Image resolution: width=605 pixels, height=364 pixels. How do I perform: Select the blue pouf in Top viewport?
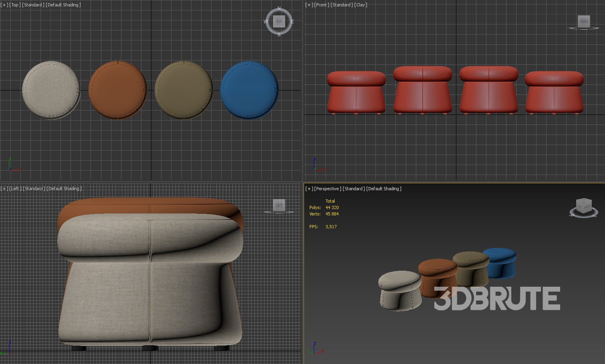coord(249,90)
